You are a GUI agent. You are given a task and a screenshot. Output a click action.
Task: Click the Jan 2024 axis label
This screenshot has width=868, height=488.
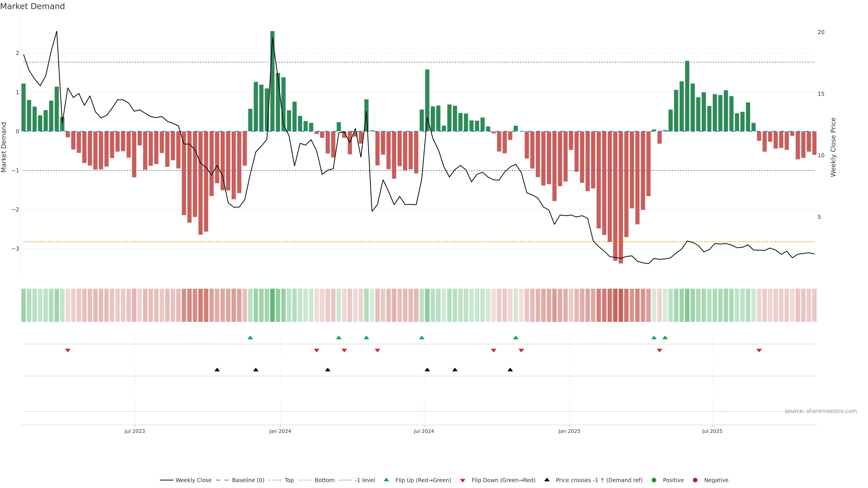[280, 432]
